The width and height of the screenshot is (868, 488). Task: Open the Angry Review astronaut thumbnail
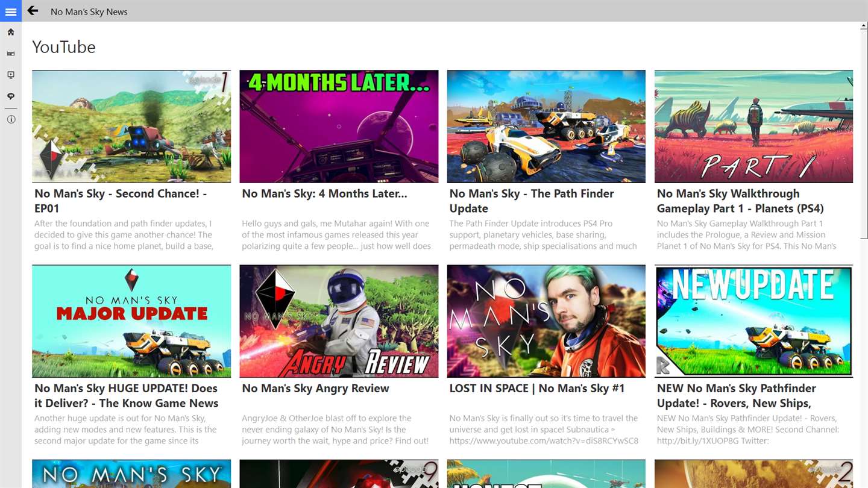pyautogui.click(x=339, y=321)
